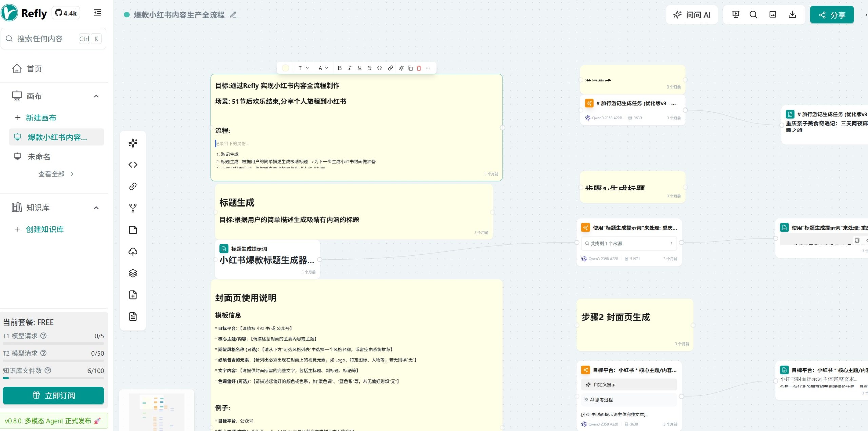Open the text style dropdown in the note toolbar
The height and width of the screenshot is (431, 868).
click(x=301, y=68)
